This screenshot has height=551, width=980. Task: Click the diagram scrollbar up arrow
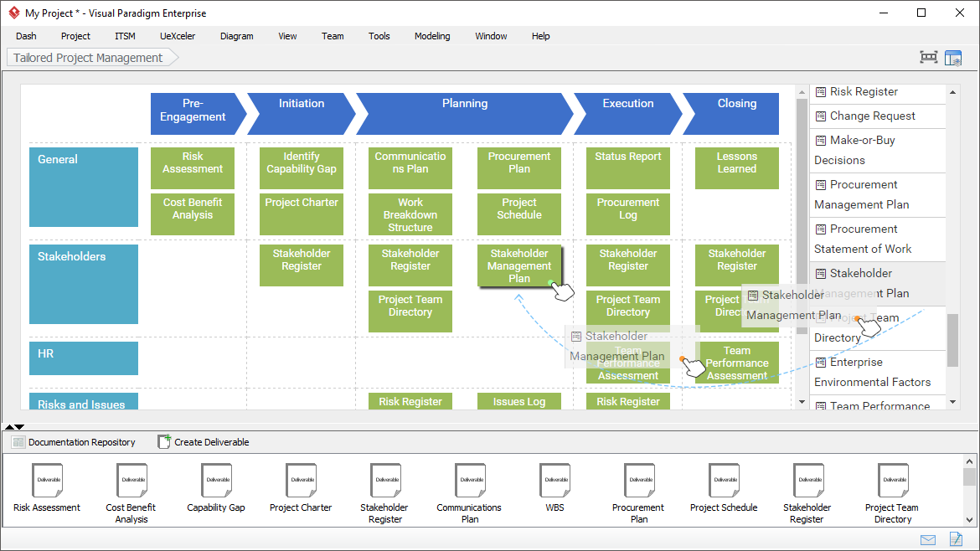[802, 92]
